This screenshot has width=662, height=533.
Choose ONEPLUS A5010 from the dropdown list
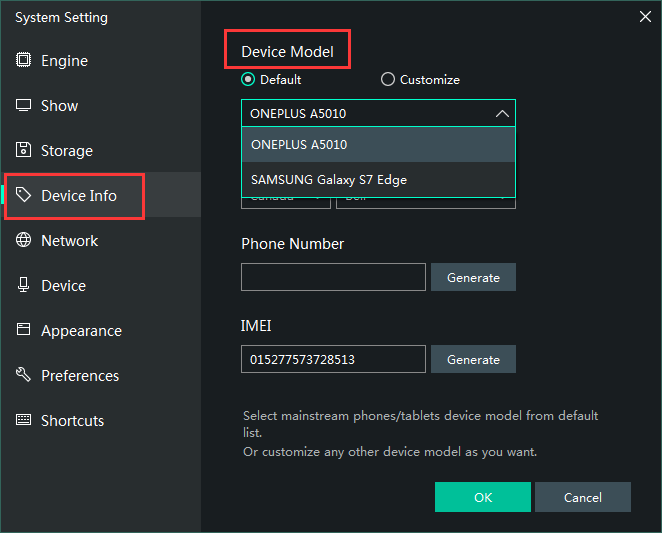click(378, 145)
